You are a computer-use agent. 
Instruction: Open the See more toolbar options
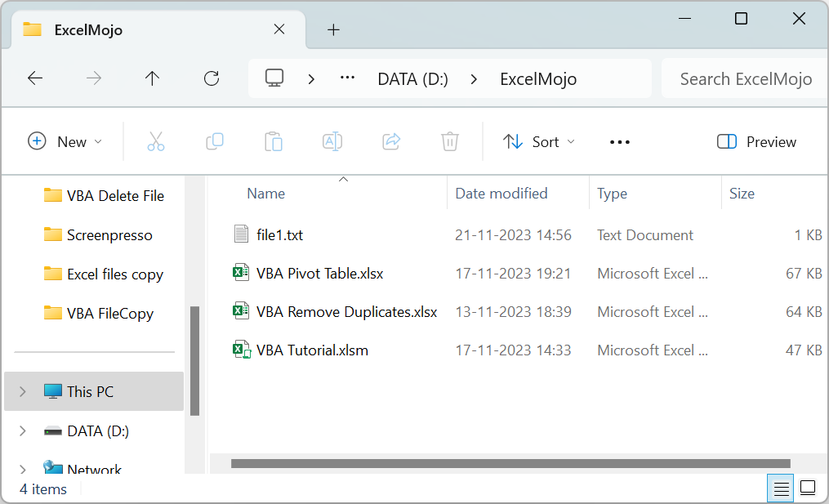pyautogui.click(x=620, y=142)
